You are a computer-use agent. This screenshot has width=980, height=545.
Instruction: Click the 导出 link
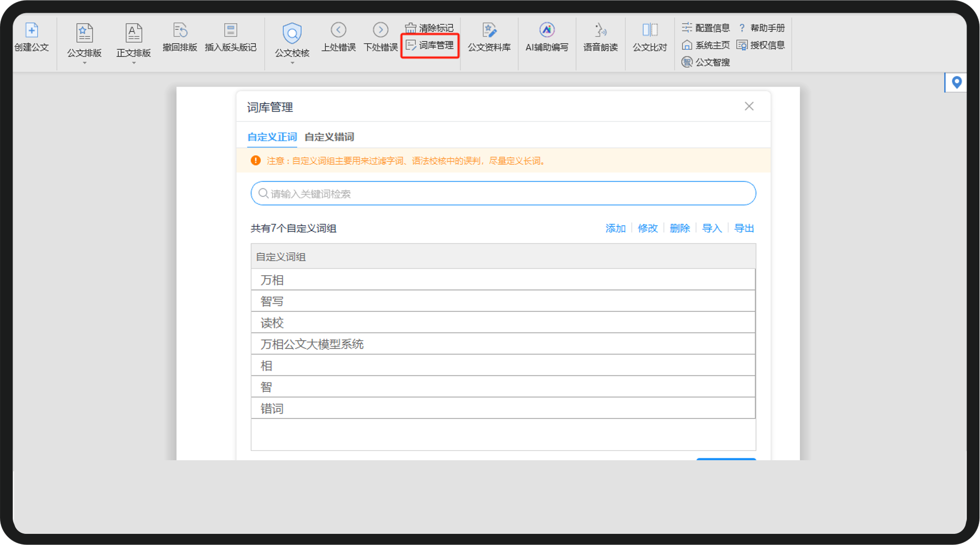[744, 228]
